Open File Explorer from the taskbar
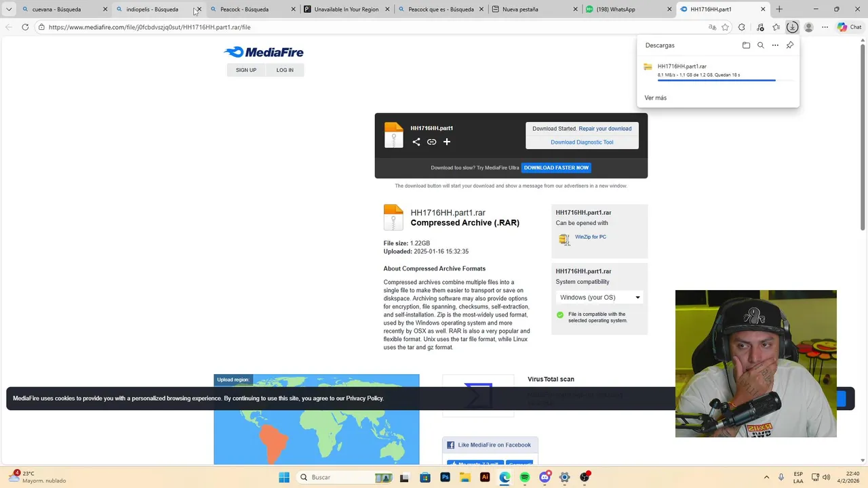 point(465,477)
